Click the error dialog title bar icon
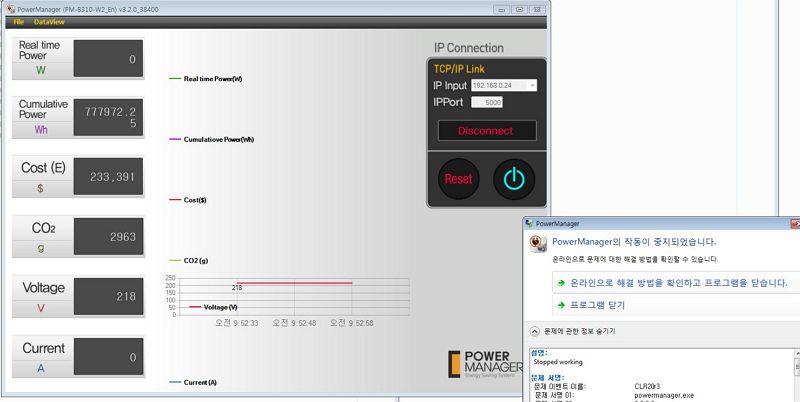800x402 pixels. point(530,224)
